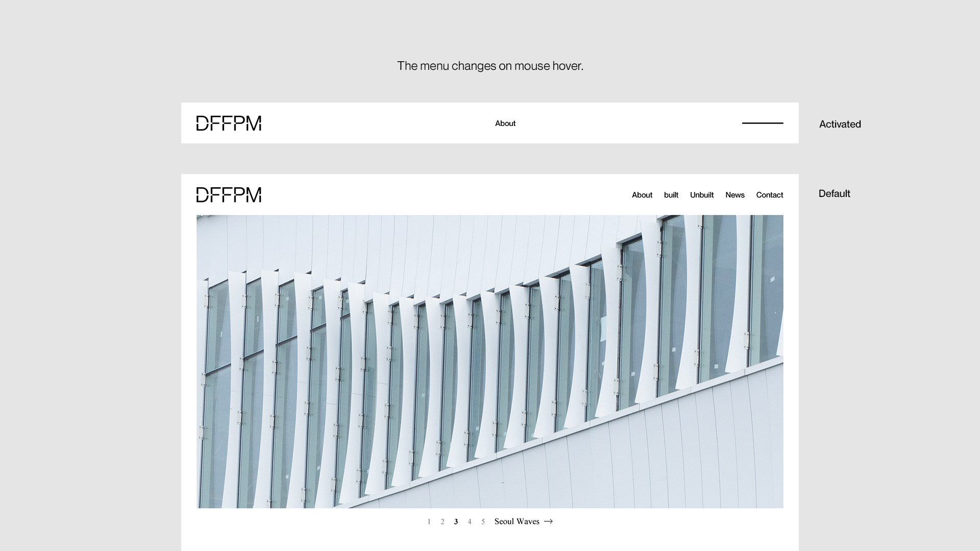Click the black hover line in the Activated header
The image size is (980, 551).
[763, 123]
